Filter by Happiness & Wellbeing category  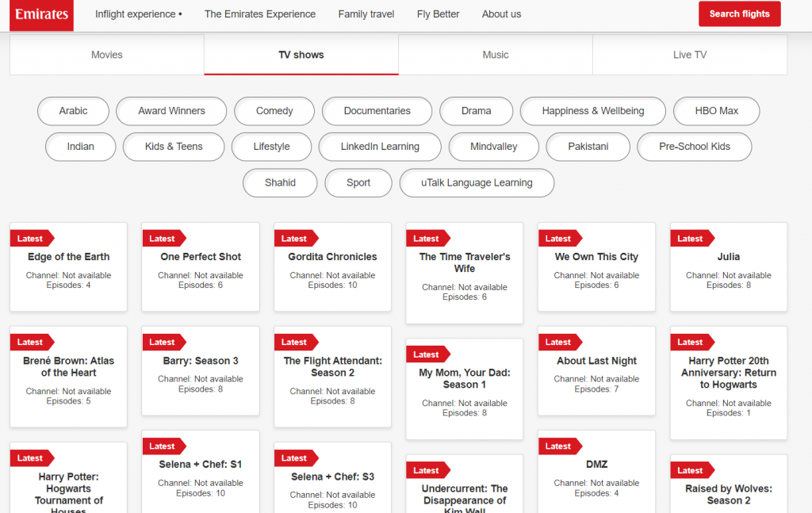pos(593,111)
